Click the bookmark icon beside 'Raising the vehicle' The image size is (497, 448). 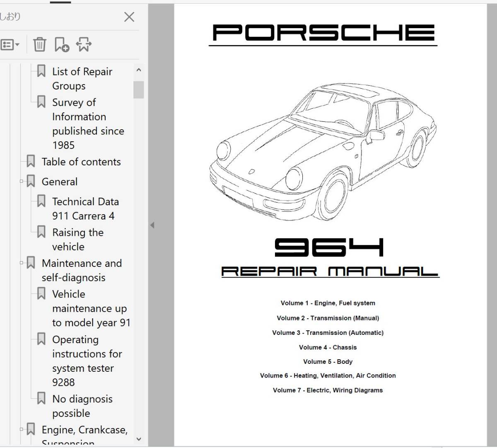pyautogui.click(x=41, y=232)
